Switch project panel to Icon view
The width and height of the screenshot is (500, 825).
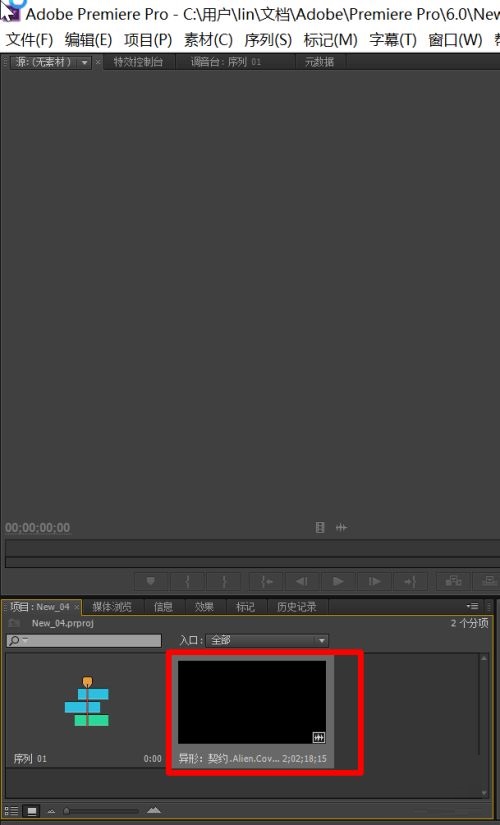(x=32, y=811)
